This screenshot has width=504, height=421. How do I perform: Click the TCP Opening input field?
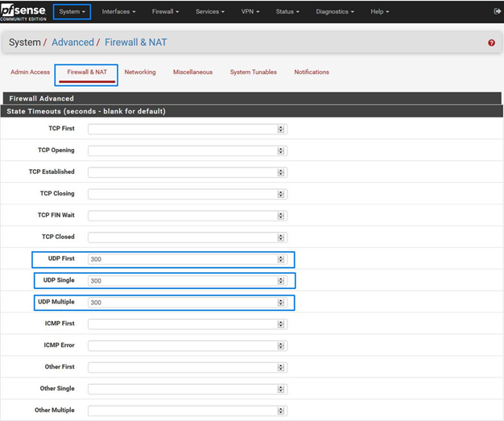[188, 151]
